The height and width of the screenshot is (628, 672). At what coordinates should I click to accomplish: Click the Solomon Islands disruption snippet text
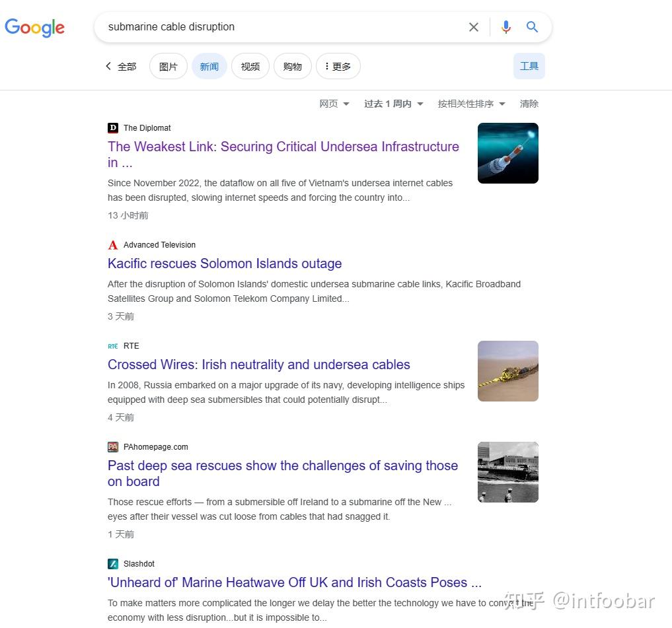[314, 291]
